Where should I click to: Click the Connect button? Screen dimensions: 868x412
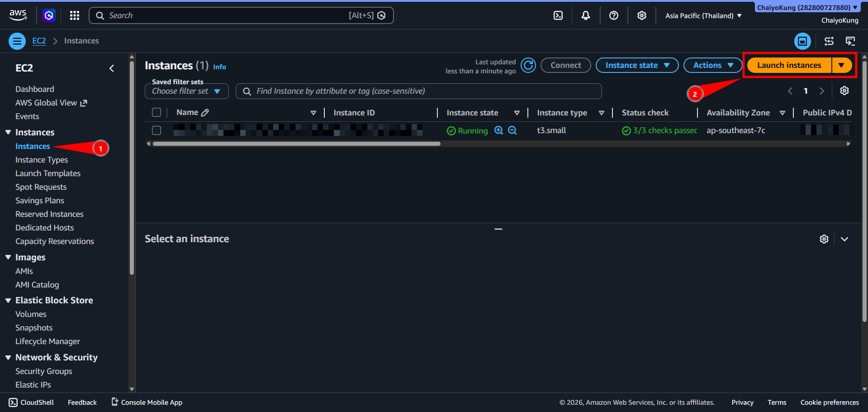(x=566, y=65)
